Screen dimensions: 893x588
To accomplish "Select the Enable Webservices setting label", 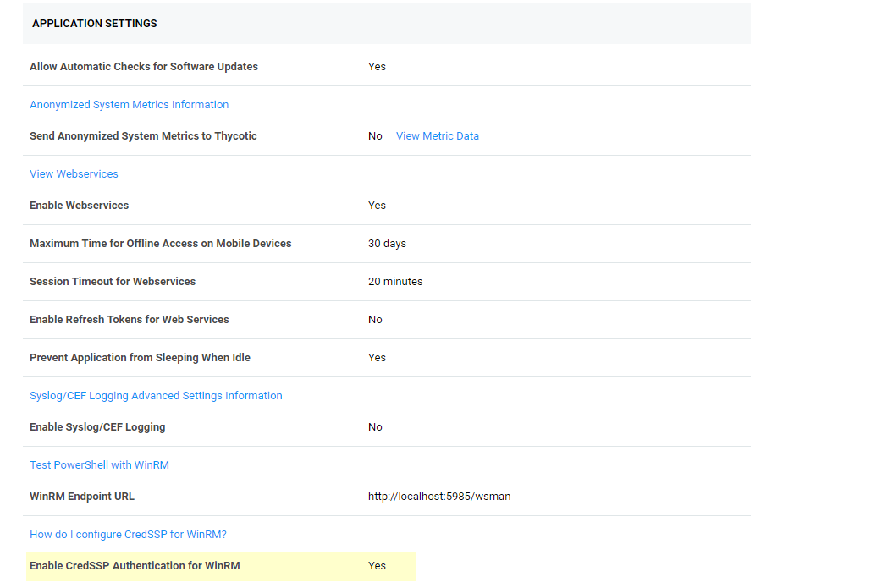I will pyautogui.click(x=79, y=206).
